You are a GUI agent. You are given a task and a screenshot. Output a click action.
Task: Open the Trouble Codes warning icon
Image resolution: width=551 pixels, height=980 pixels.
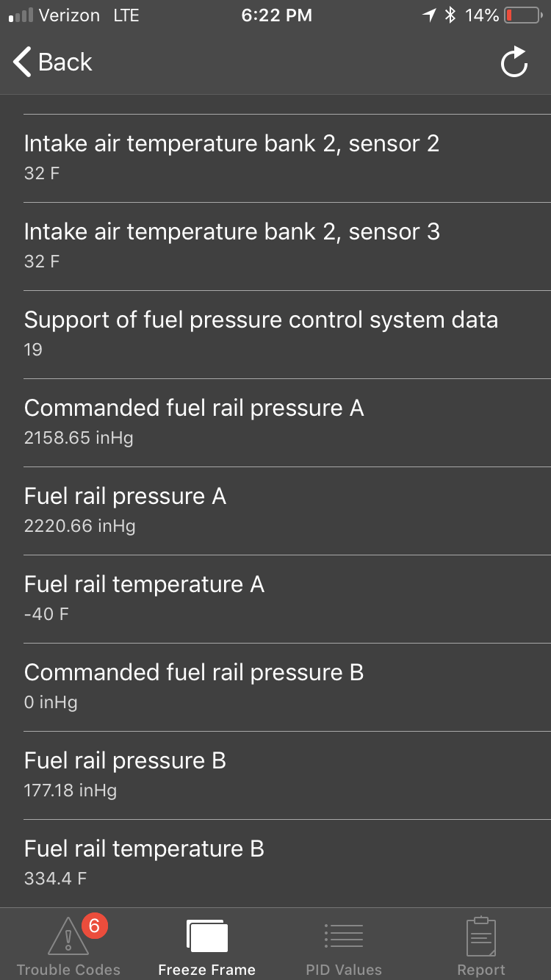tap(68, 937)
